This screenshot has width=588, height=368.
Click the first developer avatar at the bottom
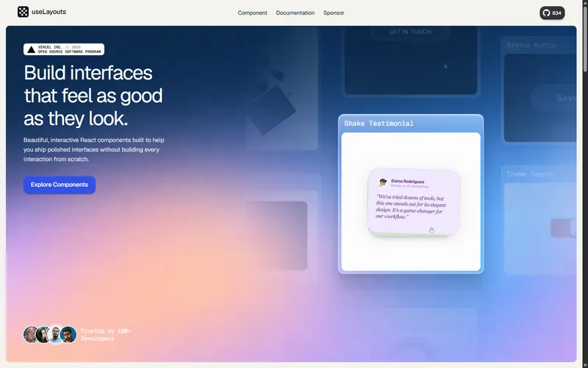coord(31,335)
